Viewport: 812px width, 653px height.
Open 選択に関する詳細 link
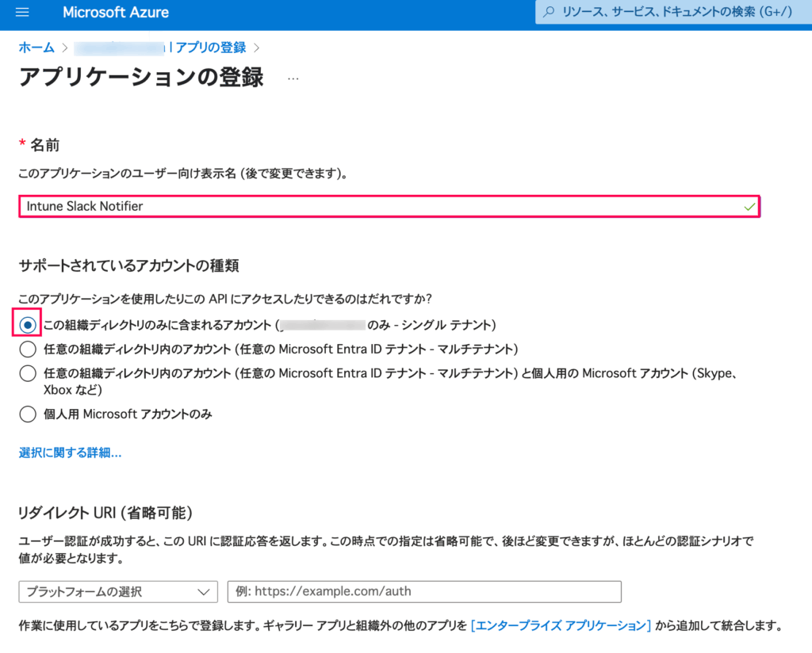71,453
